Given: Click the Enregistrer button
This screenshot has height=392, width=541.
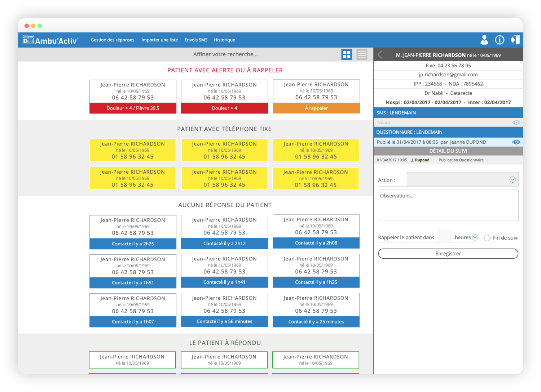Looking at the screenshot, I should click(x=448, y=254).
